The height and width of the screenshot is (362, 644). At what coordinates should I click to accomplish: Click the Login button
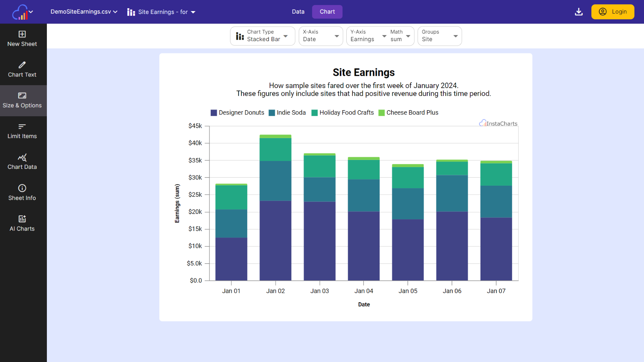pyautogui.click(x=613, y=12)
